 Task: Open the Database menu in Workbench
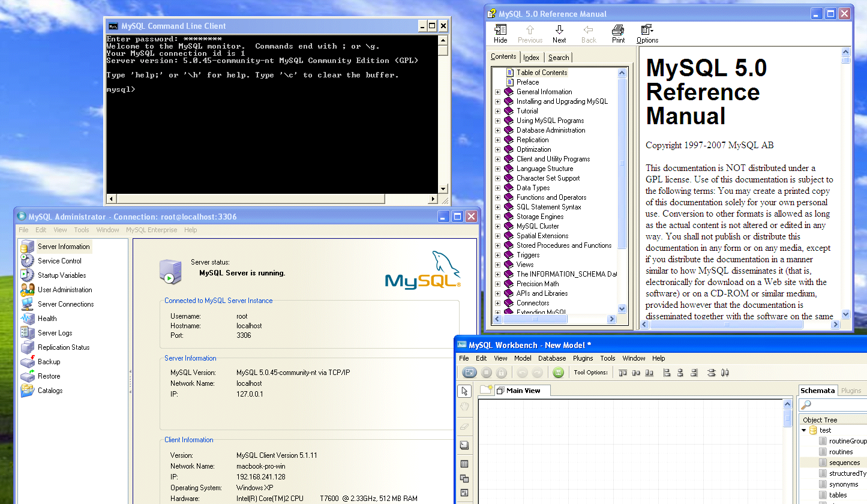click(x=552, y=358)
